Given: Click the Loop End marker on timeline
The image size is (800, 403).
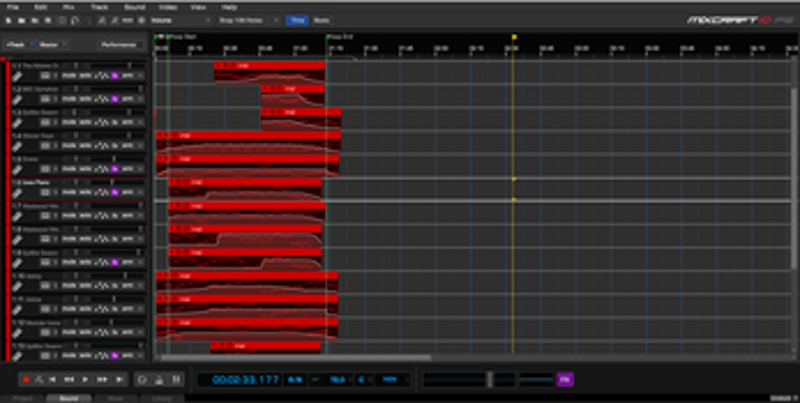Looking at the screenshot, I should point(340,37).
